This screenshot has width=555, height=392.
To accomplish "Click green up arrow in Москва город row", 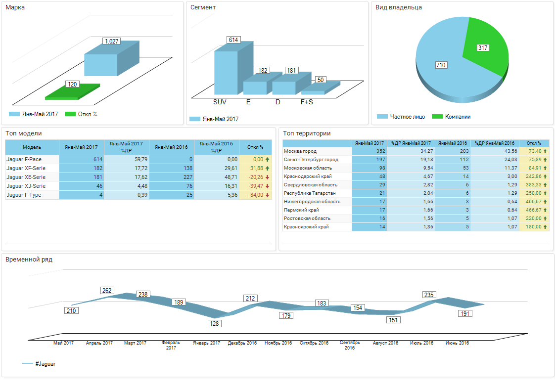I will click(x=545, y=151).
